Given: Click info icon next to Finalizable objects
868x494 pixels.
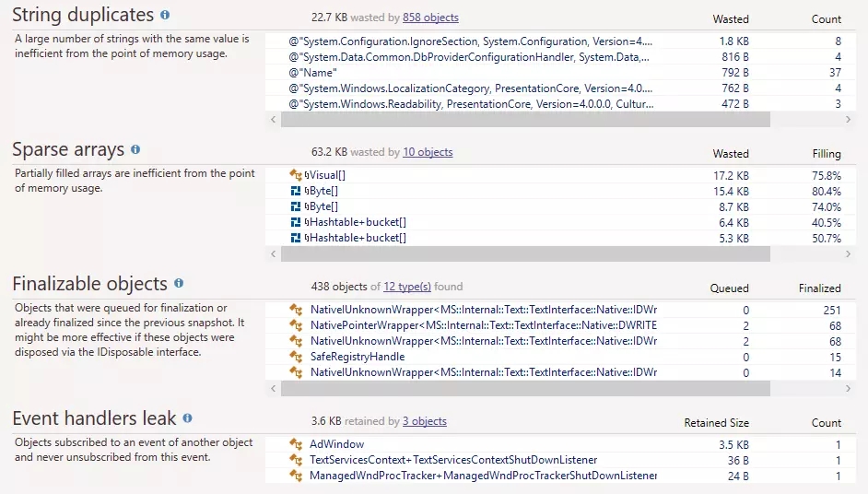Looking at the screenshot, I should pos(179,284).
